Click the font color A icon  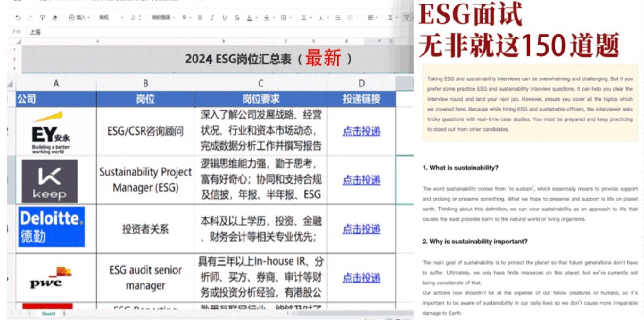point(249,18)
